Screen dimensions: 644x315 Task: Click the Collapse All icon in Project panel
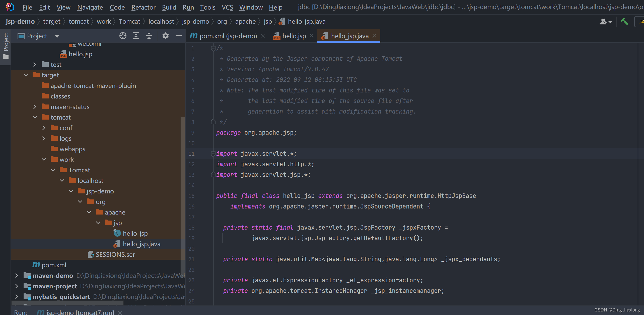pos(149,36)
